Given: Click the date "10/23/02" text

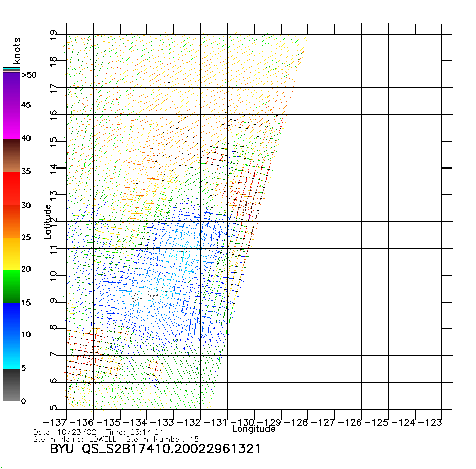Looking at the screenshot, I should click(77, 432).
